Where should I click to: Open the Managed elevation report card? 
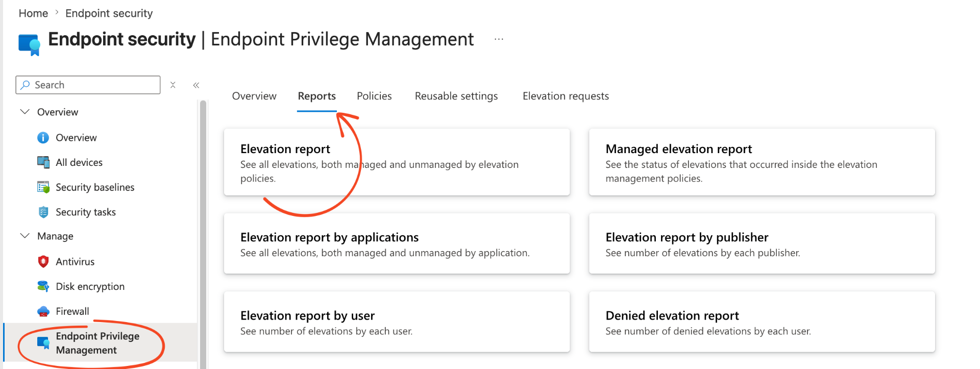click(x=762, y=162)
